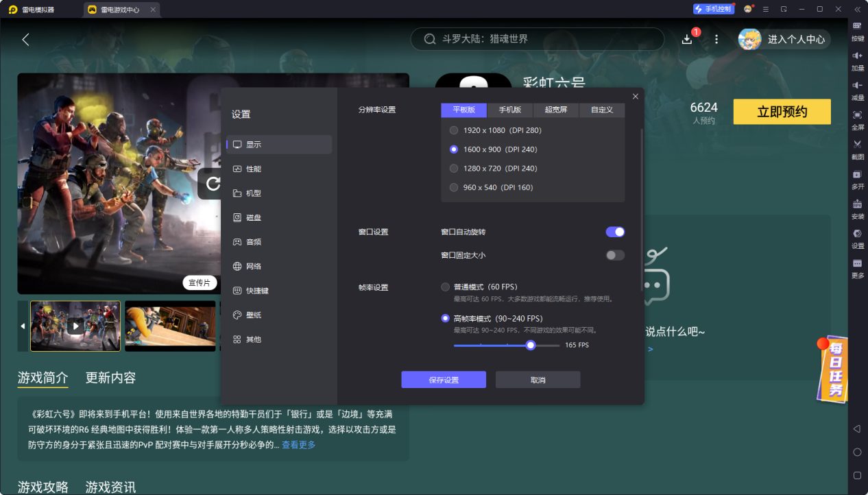
Task: Enable the 窗口固定大小 switch
Action: 615,255
